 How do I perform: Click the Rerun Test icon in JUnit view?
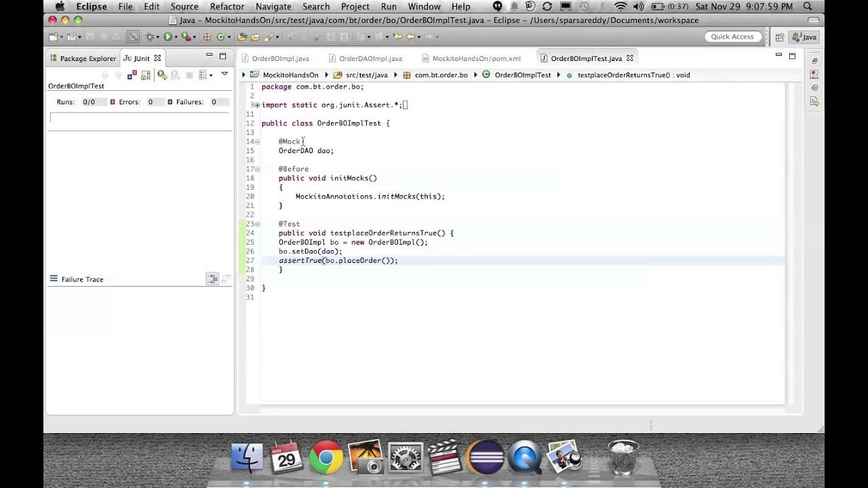162,75
